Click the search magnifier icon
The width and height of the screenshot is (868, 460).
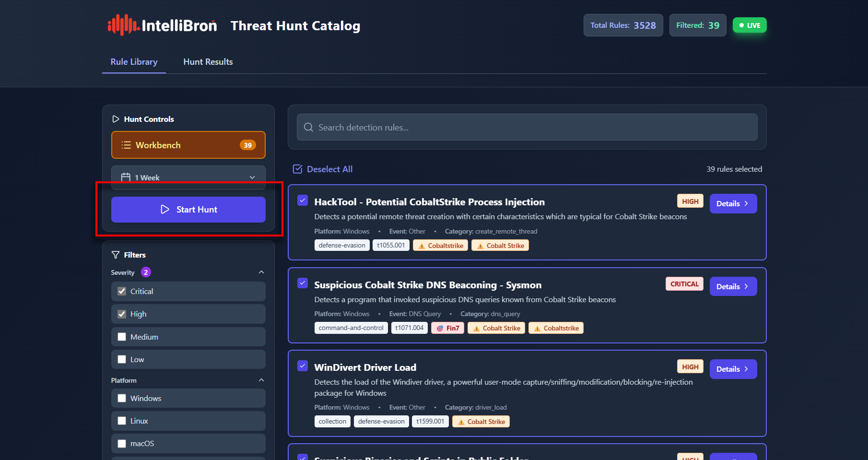tap(309, 128)
